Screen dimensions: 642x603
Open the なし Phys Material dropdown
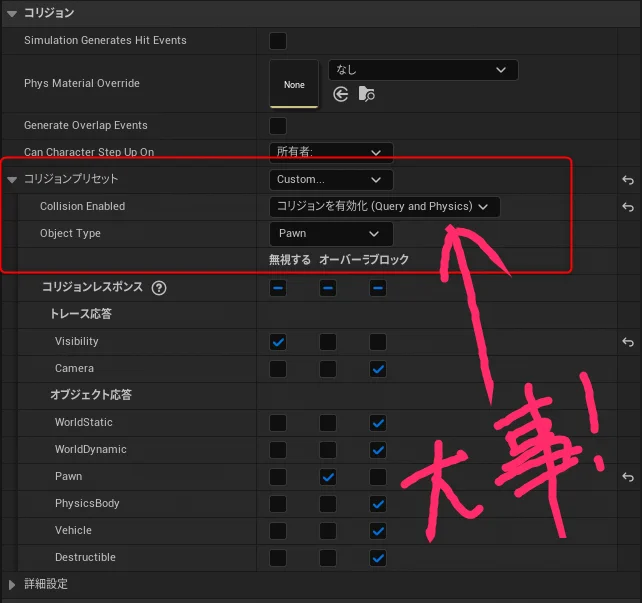click(423, 70)
